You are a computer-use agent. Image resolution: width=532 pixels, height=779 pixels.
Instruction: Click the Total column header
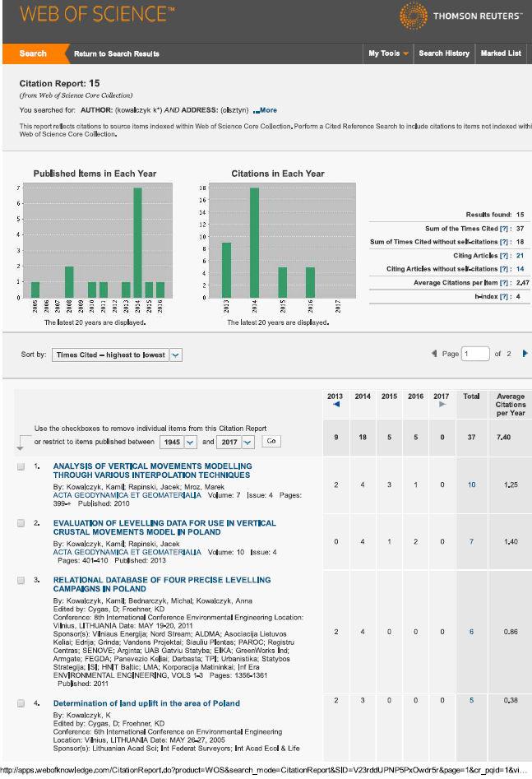point(471,396)
